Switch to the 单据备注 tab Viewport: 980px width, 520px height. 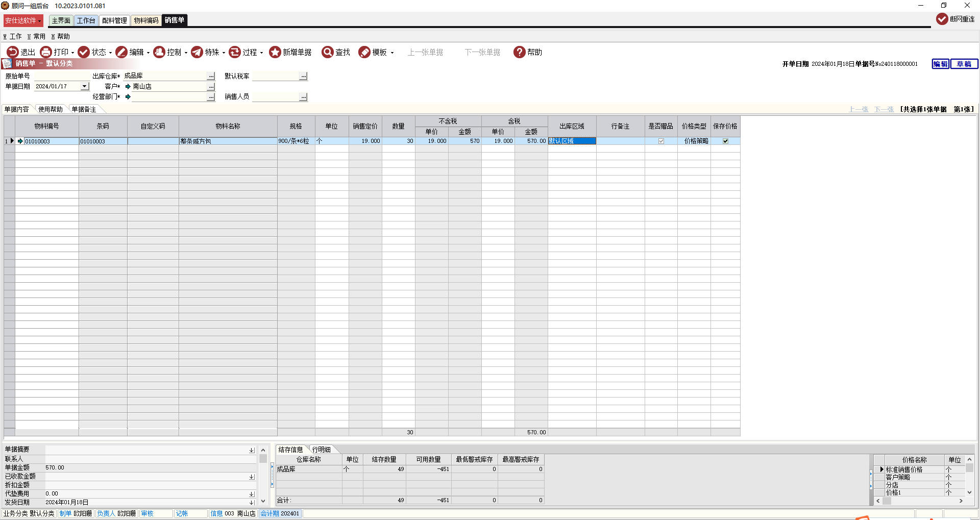pos(84,109)
